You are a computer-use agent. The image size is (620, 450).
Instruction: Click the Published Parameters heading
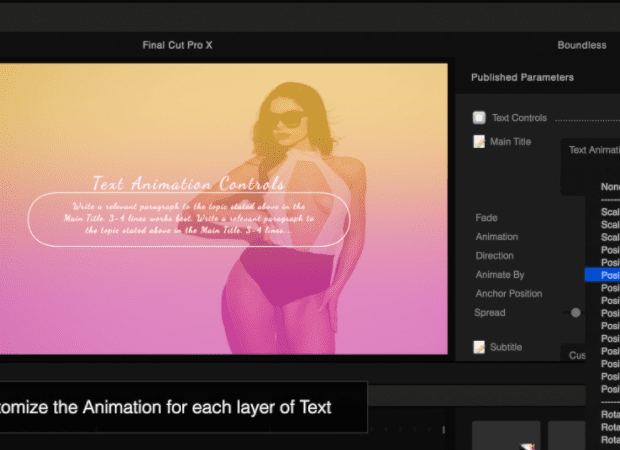pos(522,78)
